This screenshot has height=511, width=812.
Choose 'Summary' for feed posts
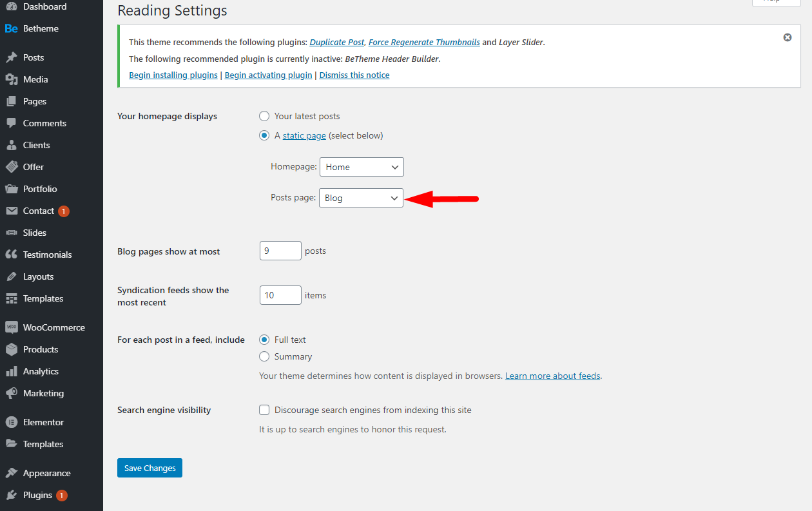(264, 356)
